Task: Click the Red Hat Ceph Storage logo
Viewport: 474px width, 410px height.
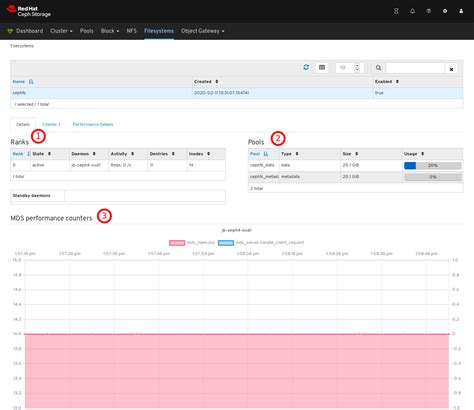Action: (x=29, y=11)
